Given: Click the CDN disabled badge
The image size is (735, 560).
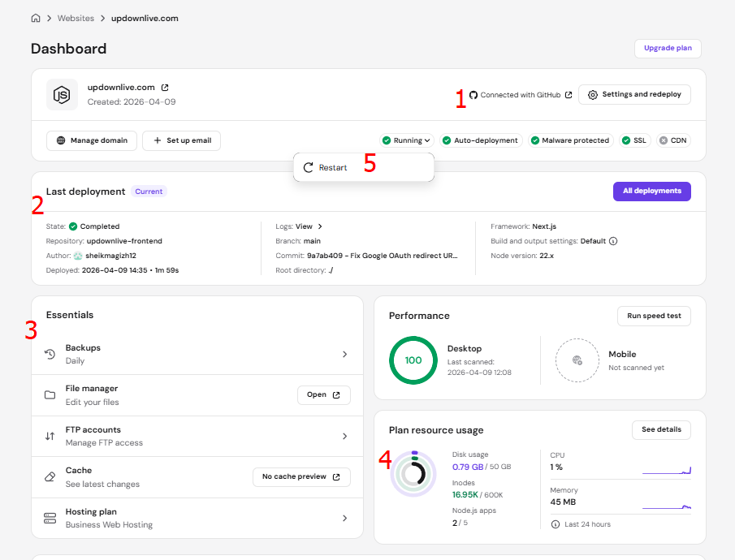Looking at the screenshot, I should (672, 140).
